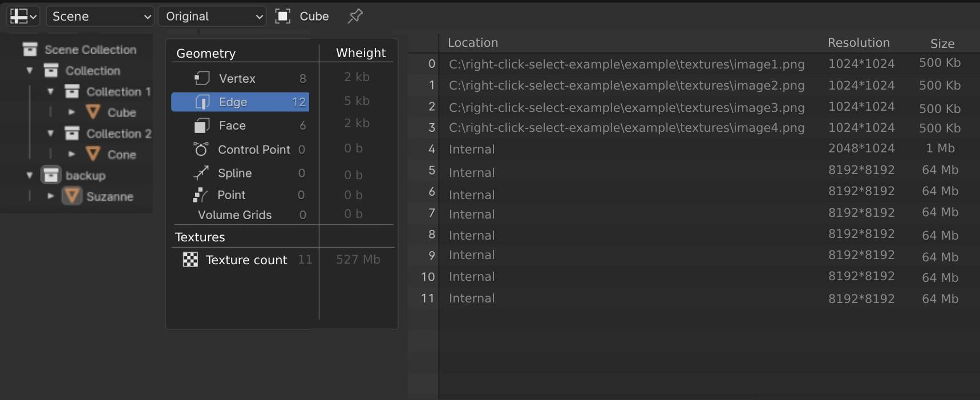Viewport: 980px width, 400px height.
Task: Expand the Suzanne object node
Action: tap(51, 196)
